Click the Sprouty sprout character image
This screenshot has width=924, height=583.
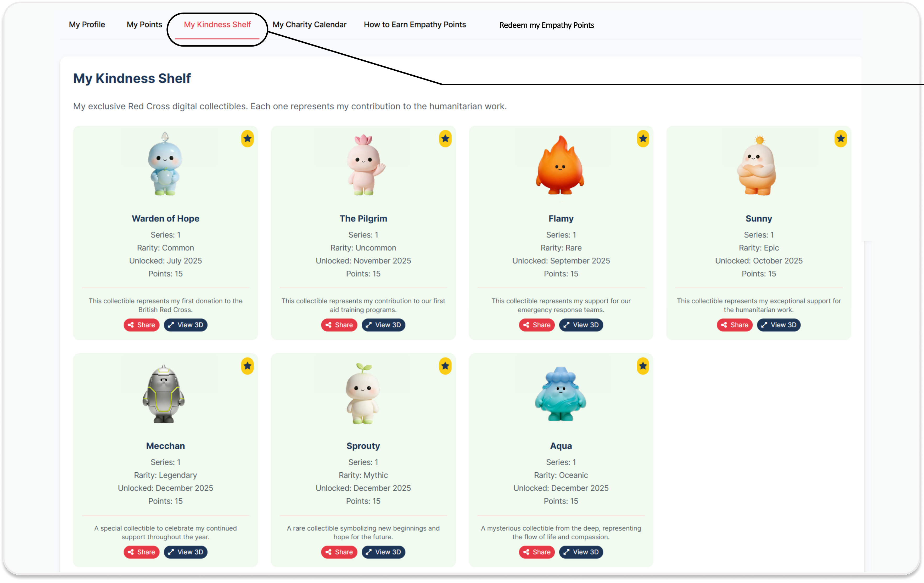point(363,393)
